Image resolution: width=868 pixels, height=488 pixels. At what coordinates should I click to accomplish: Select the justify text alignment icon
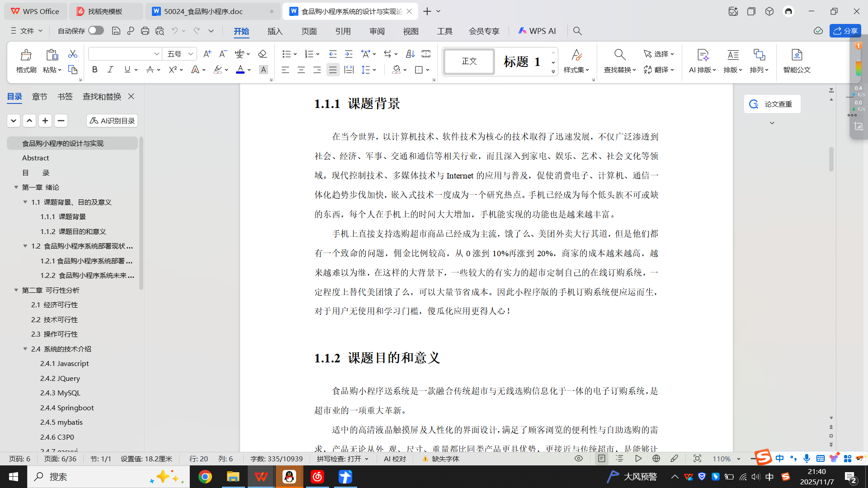pos(333,70)
